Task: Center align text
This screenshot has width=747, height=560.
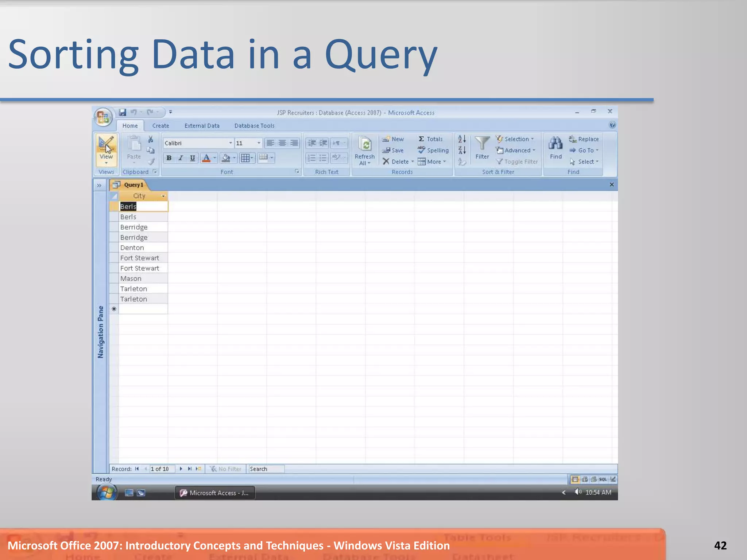Action: pyautogui.click(x=282, y=143)
